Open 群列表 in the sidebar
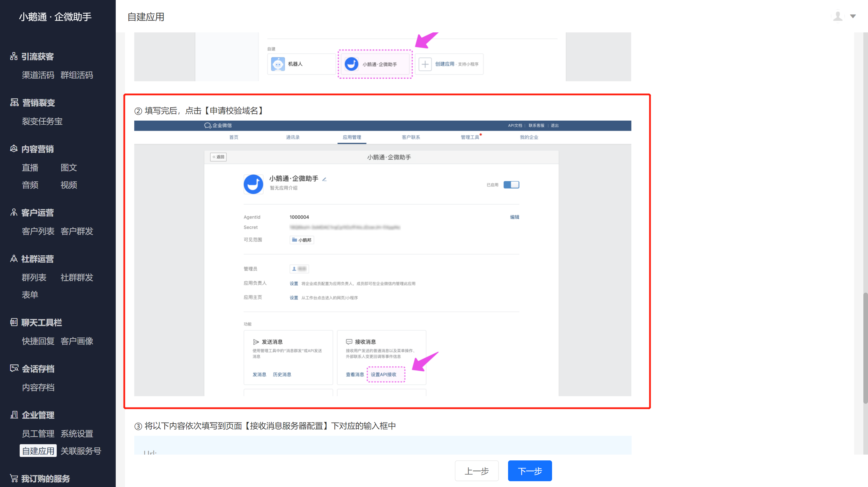 click(x=34, y=277)
